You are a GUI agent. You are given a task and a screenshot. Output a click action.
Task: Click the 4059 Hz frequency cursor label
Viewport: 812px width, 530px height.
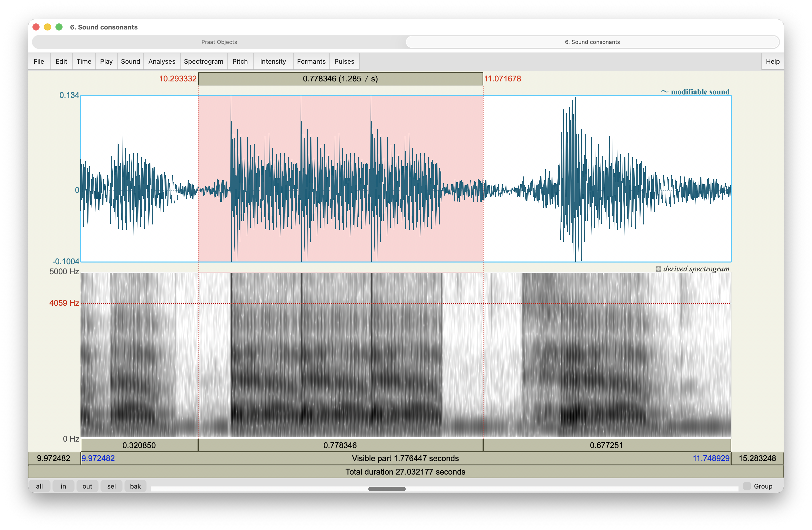pyautogui.click(x=64, y=303)
